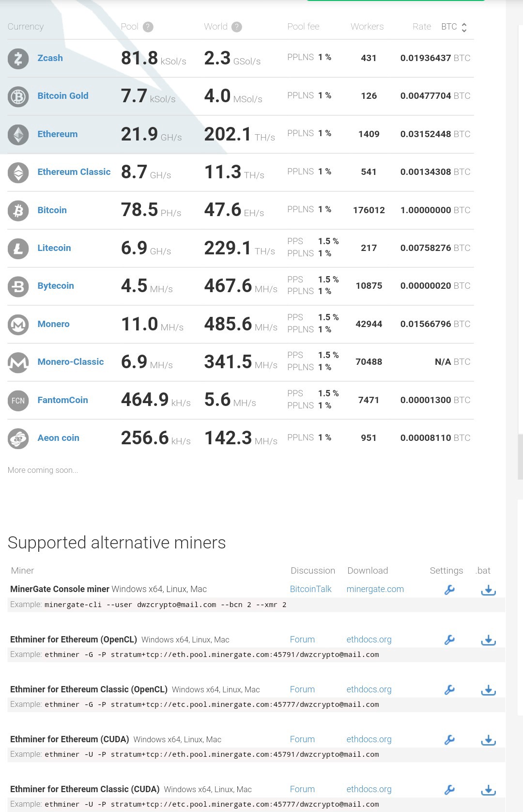Open minergate.com download link
This screenshot has height=812, width=523.
click(x=375, y=589)
